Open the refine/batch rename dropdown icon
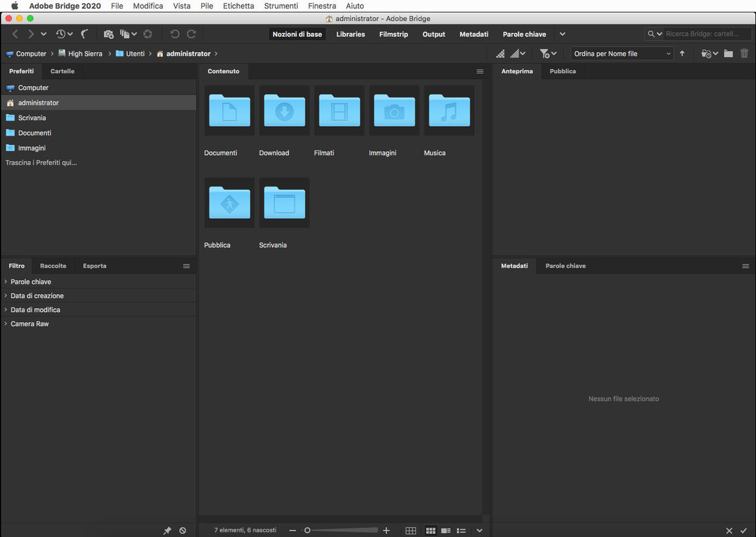Screen dimensions: 756x537 point(128,34)
